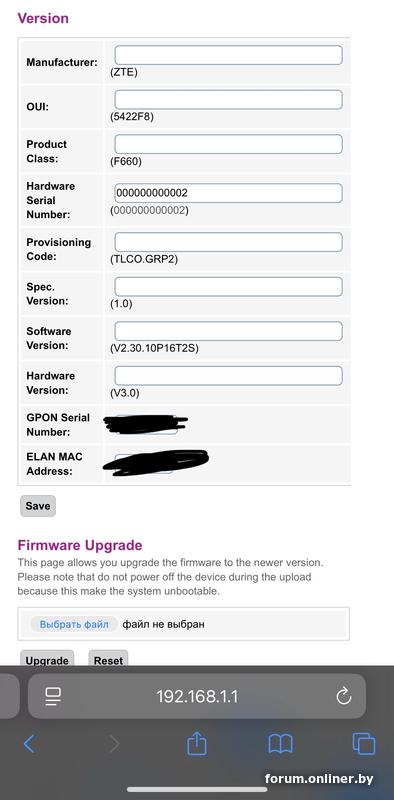Open the page settings icon in address bar

pyautogui.click(x=53, y=696)
